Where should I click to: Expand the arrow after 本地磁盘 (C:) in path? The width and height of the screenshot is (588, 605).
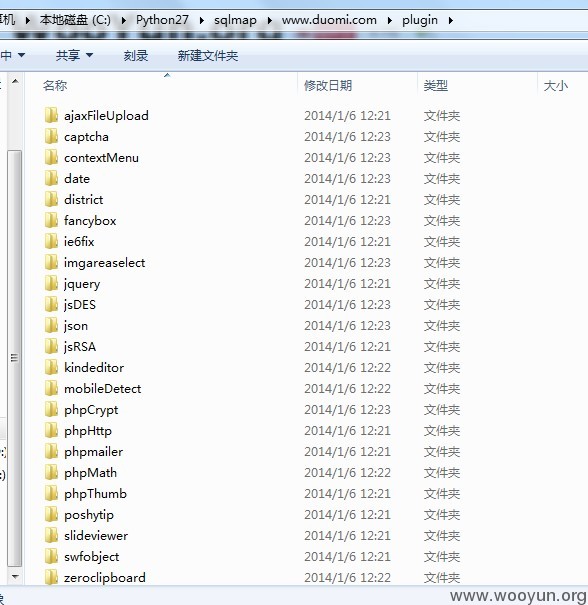123,20
